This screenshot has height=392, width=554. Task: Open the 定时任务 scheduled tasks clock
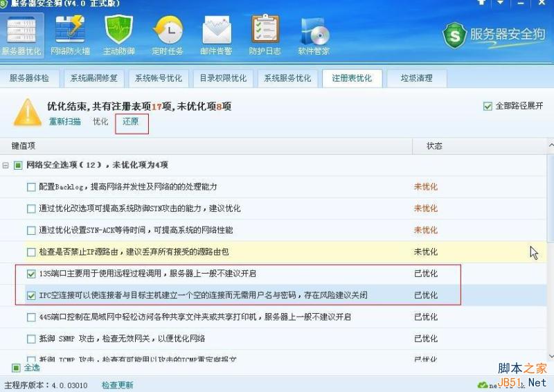(168, 35)
